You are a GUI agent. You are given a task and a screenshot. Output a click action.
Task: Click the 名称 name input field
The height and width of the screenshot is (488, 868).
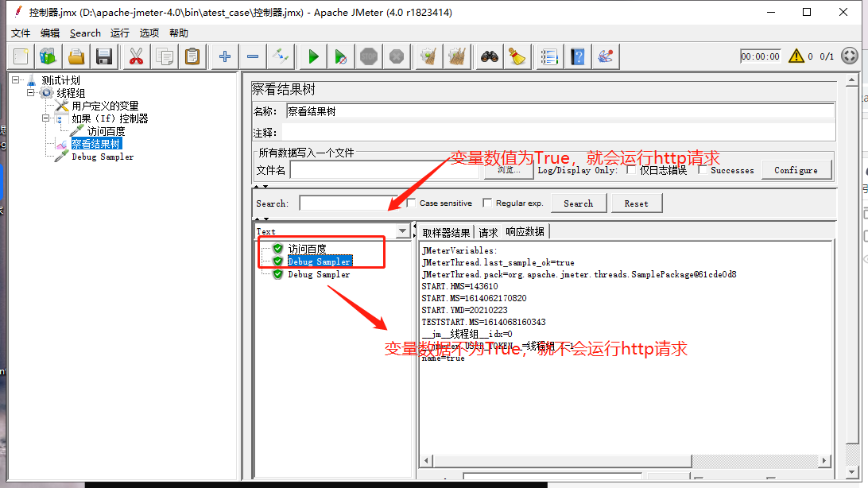pyautogui.click(x=560, y=111)
